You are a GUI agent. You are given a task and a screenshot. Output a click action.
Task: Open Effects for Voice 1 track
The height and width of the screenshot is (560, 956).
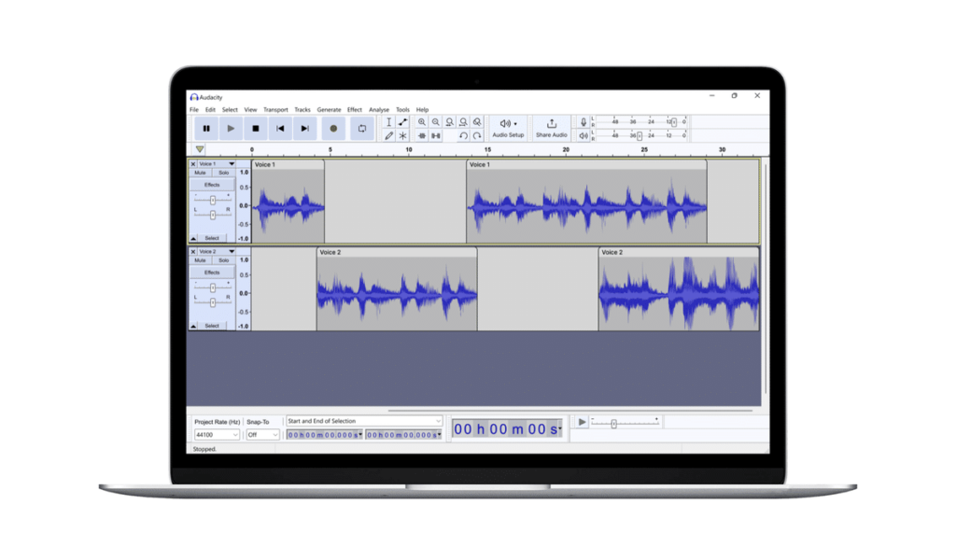(212, 185)
